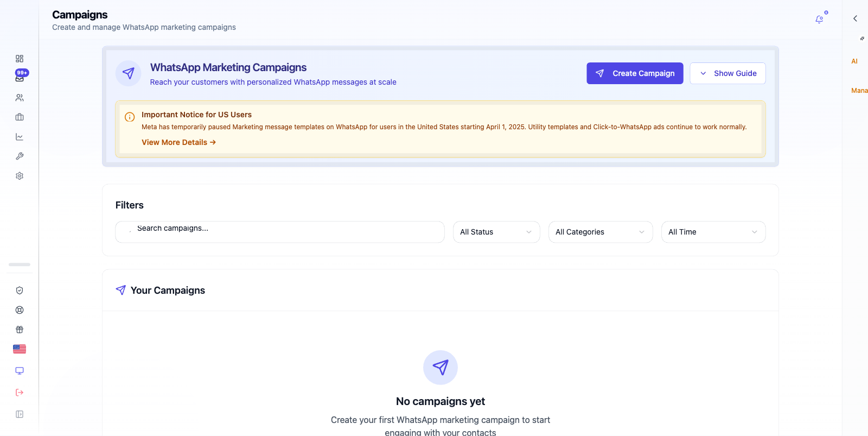Viewport: 868px width, 436px height.
Task: Open the All Time dropdown
Action: [713, 232]
